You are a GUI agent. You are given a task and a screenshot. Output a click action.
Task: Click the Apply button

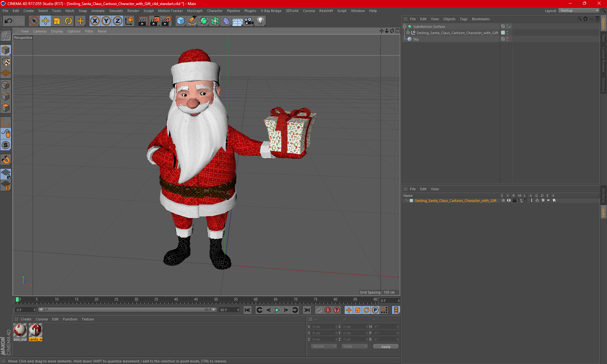pyautogui.click(x=386, y=347)
